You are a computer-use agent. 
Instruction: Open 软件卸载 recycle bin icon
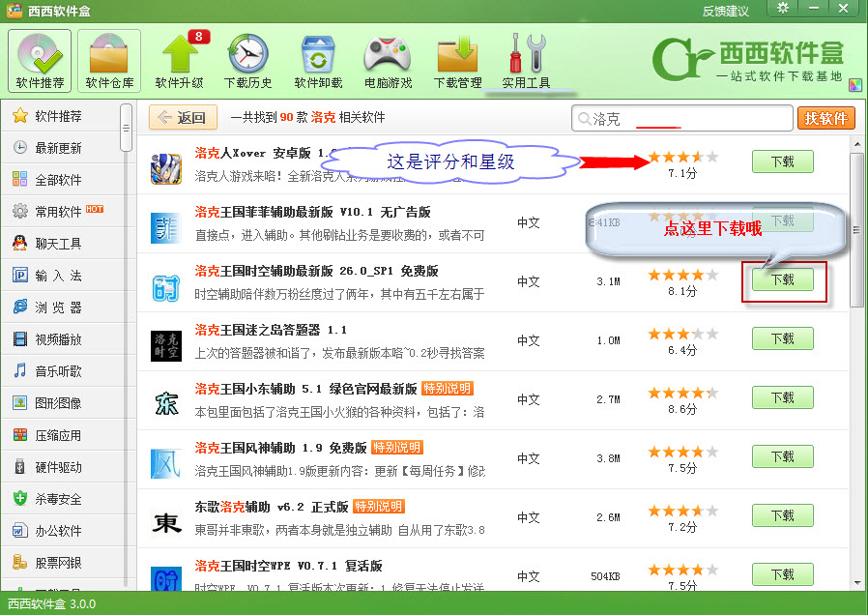318,61
